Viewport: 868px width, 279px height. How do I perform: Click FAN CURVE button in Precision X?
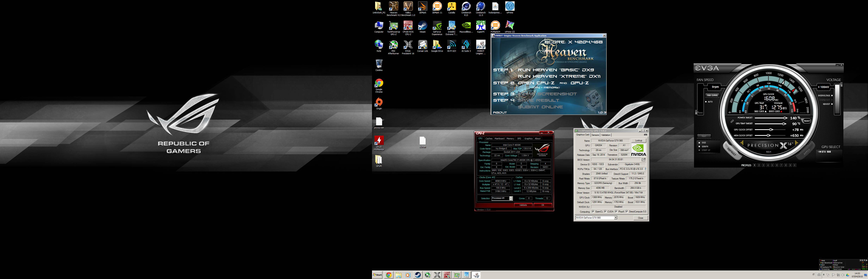[712, 95]
